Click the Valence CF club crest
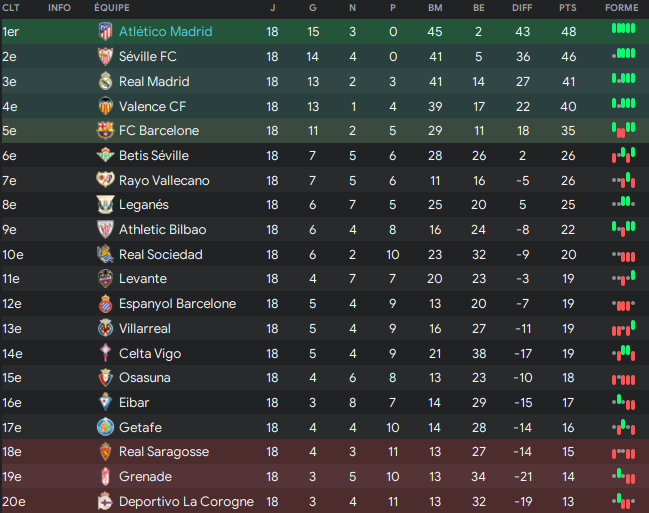The height and width of the screenshot is (513, 649). [x=105, y=106]
